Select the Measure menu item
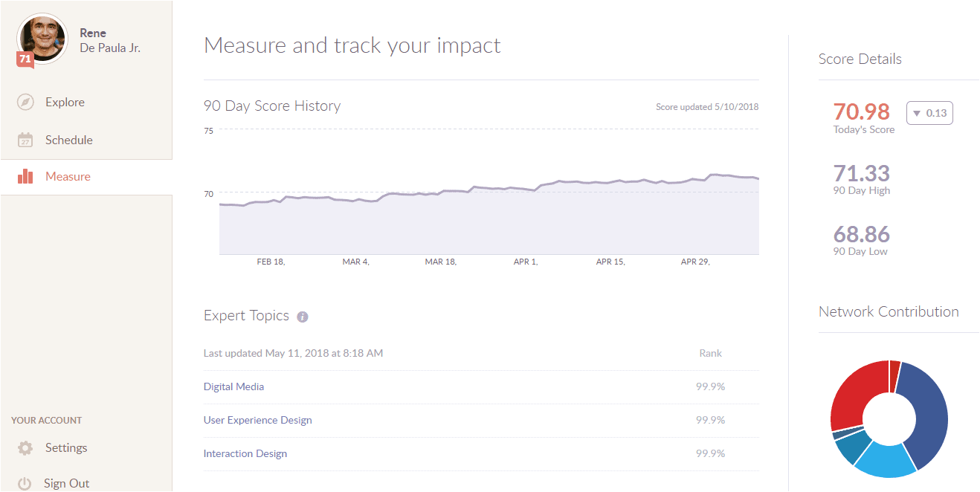Image resolution: width=980 pixels, height=492 pixels. 68,176
